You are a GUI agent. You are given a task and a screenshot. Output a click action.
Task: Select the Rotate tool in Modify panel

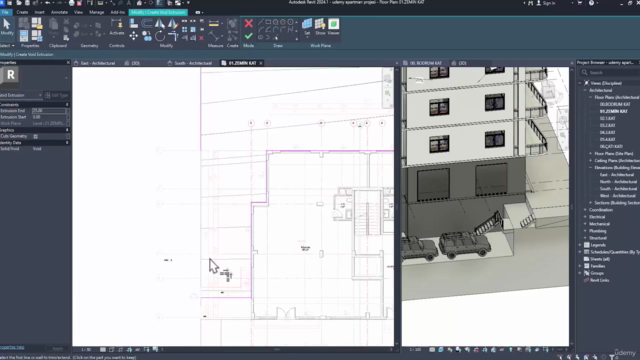tap(160, 37)
